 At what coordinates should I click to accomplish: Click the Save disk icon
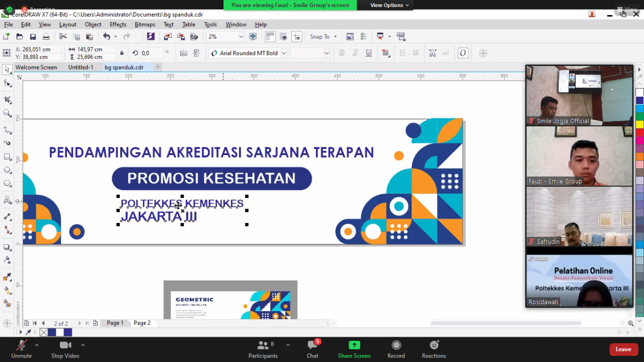pos(33,37)
